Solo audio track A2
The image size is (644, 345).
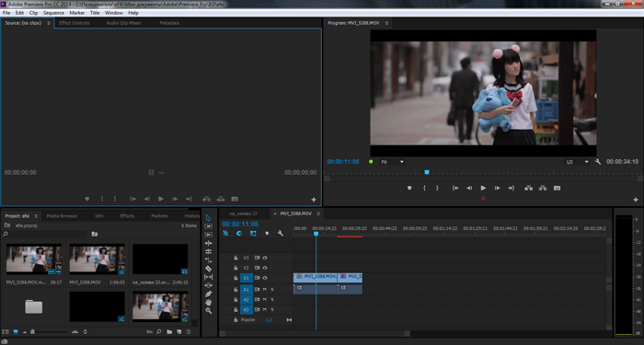[x=272, y=299]
